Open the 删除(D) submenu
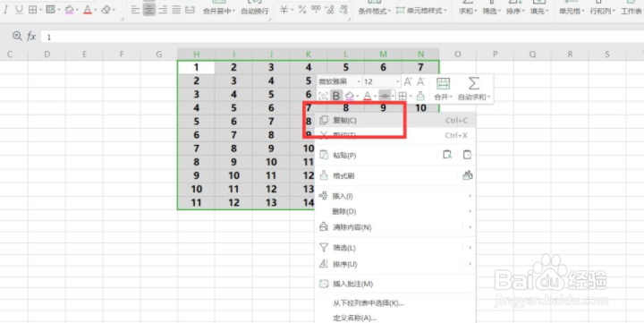644x323 pixels. point(394,211)
